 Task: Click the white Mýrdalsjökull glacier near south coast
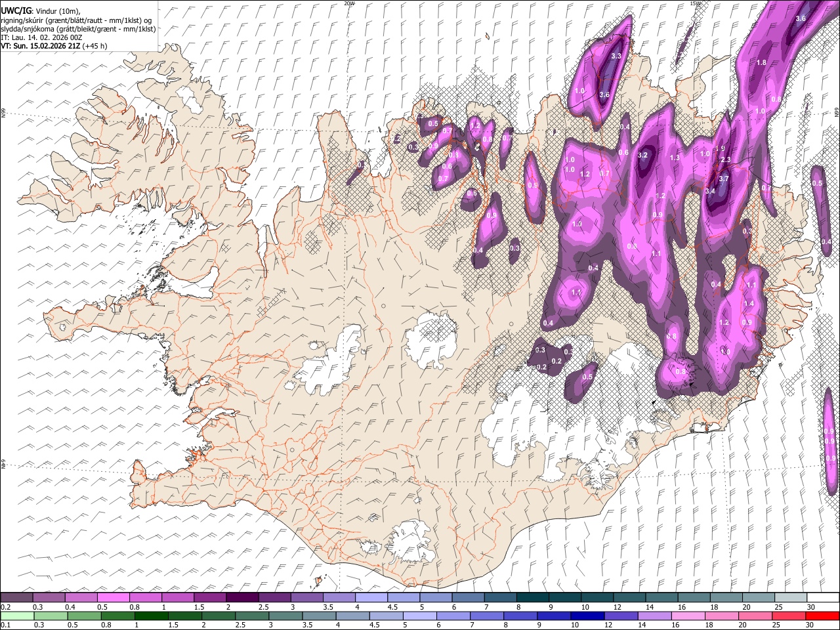pos(411,542)
